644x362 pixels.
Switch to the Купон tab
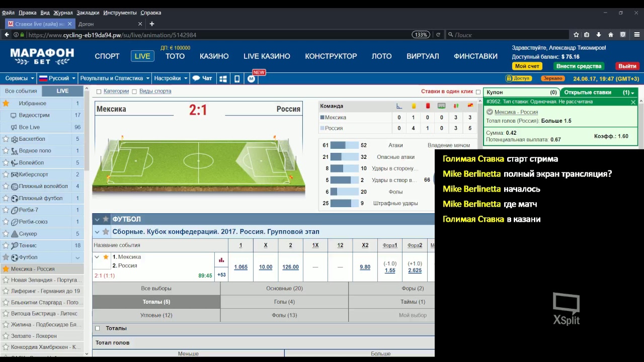[522, 93]
